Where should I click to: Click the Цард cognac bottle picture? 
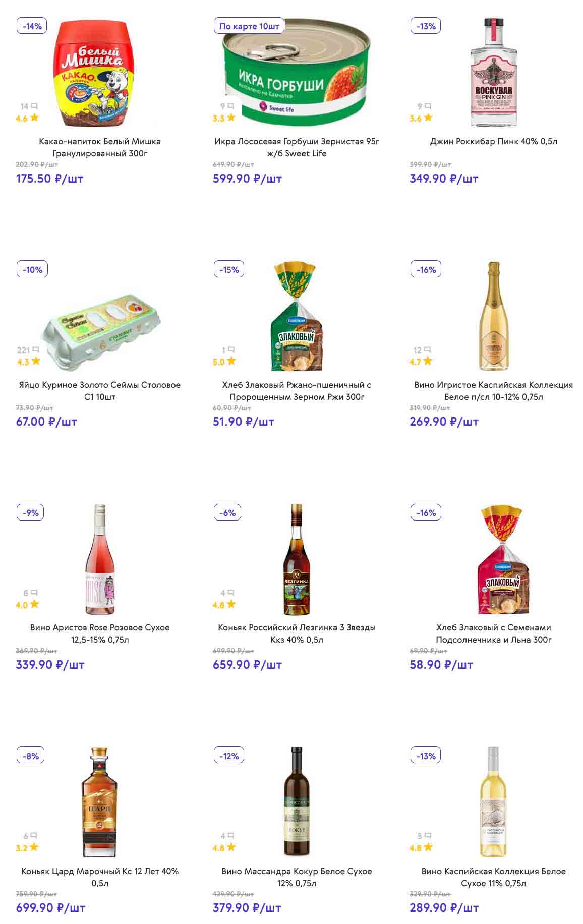tap(99, 802)
